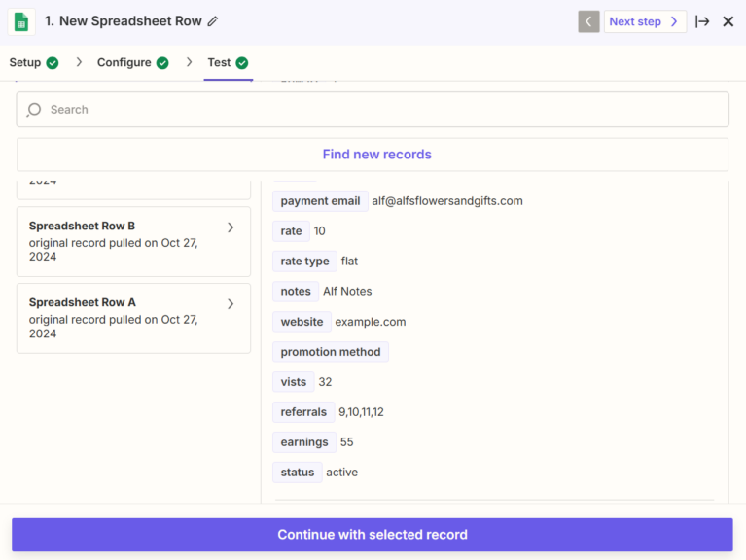Click the magnifier icon in search box
746x560 pixels.
coord(34,110)
